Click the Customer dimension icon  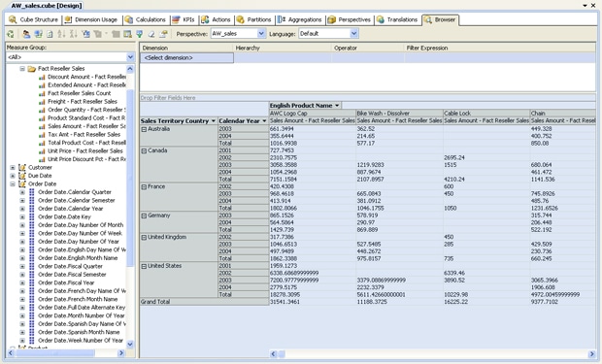[x=22, y=167]
